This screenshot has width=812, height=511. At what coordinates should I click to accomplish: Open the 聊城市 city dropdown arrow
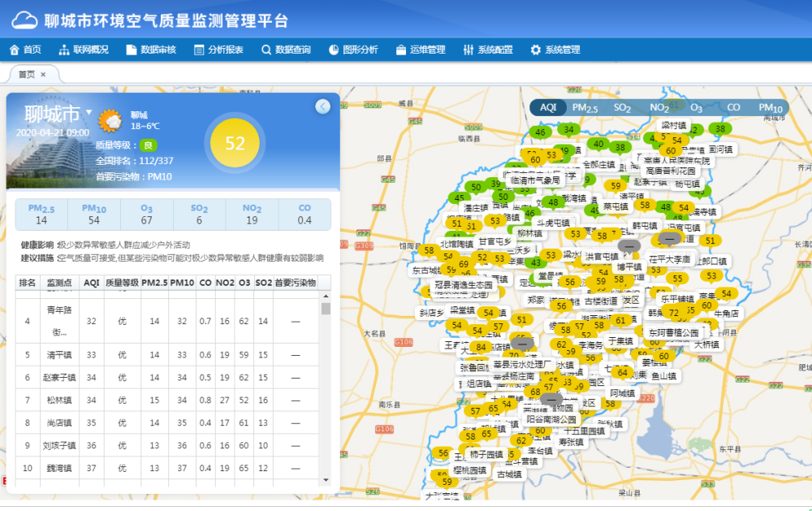89,112
